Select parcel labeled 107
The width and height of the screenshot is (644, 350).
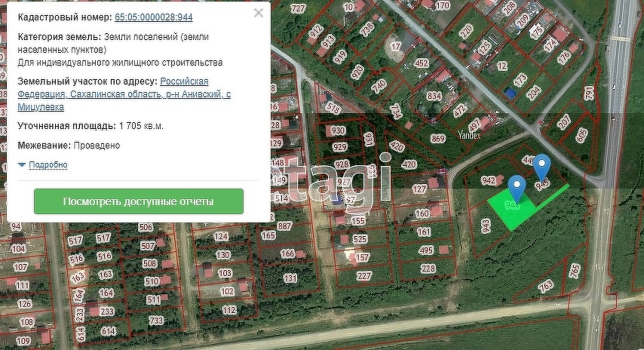20,267
